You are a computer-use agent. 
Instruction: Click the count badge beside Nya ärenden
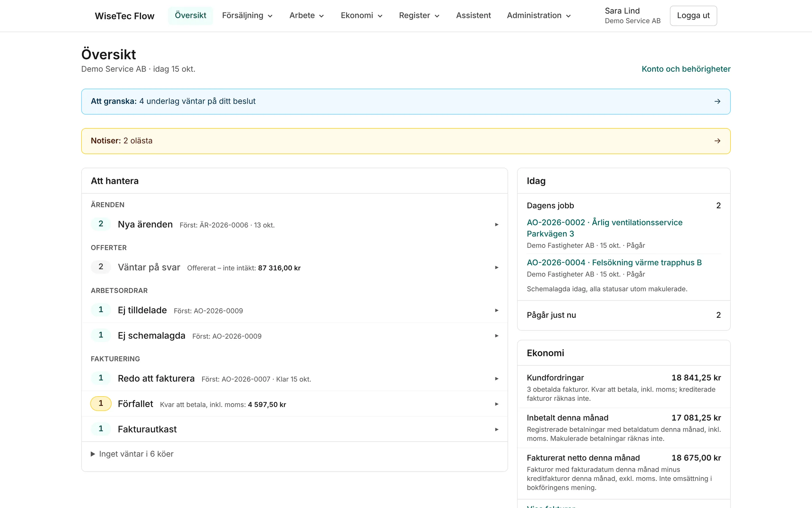click(x=101, y=224)
